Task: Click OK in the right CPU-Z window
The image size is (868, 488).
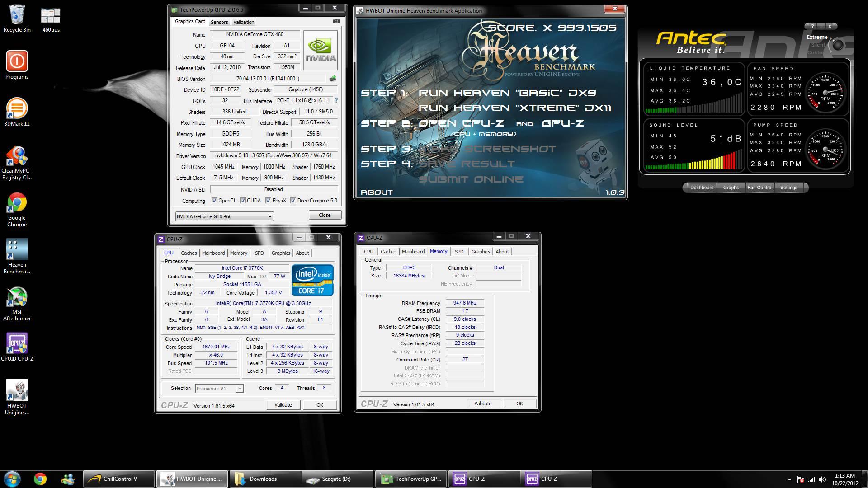Action: (519, 404)
